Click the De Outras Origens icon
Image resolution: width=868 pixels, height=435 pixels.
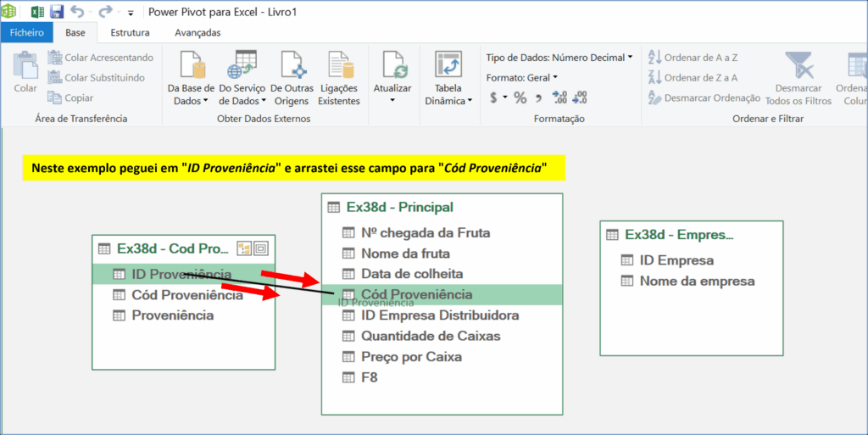pyautogui.click(x=292, y=66)
